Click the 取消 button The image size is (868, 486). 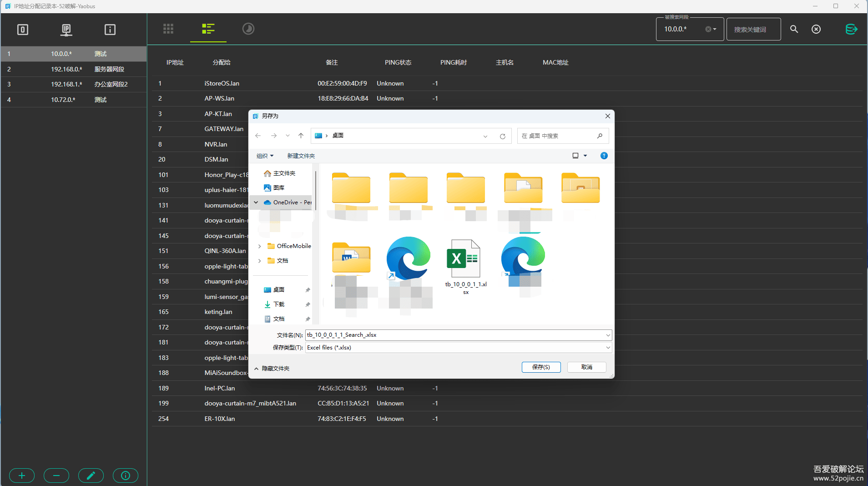click(586, 367)
